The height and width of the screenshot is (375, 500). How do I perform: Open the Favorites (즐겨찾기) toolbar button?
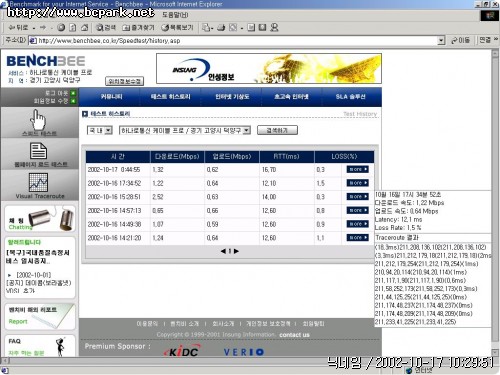[x=138, y=28]
